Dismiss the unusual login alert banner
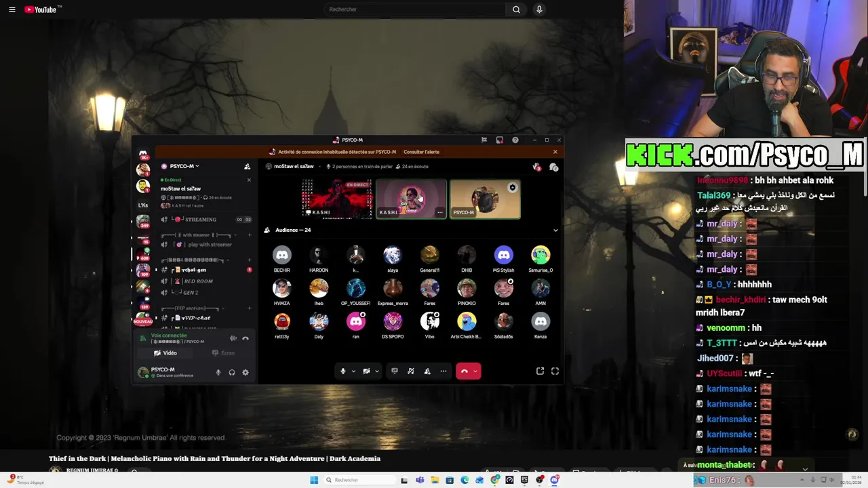Screen dimensions: 868x488 coord(555,152)
